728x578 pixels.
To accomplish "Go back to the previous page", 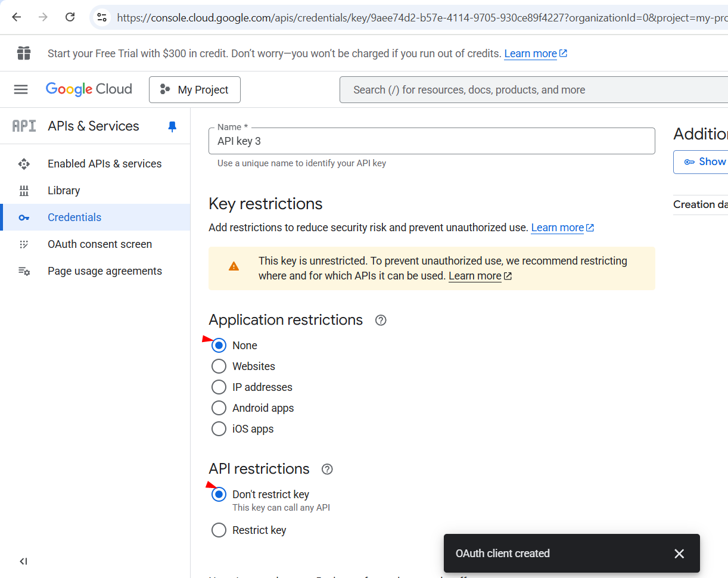I will (x=16, y=17).
